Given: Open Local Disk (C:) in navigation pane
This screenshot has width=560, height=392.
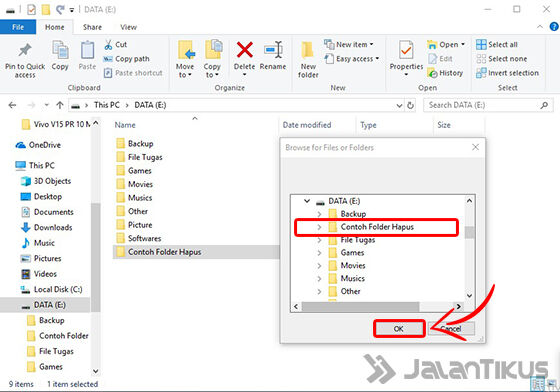Looking at the screenshot, I should [51, 289].
